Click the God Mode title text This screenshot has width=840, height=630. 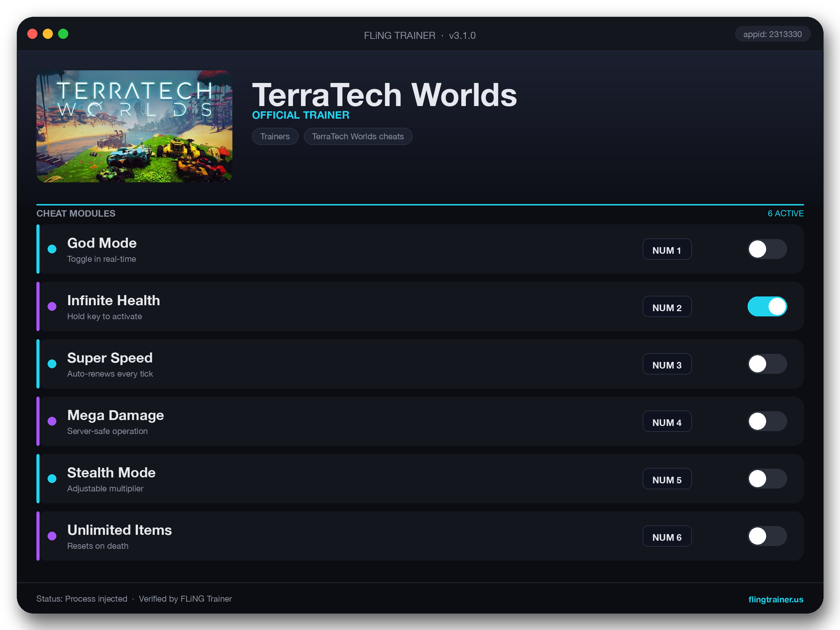(102, 243)
